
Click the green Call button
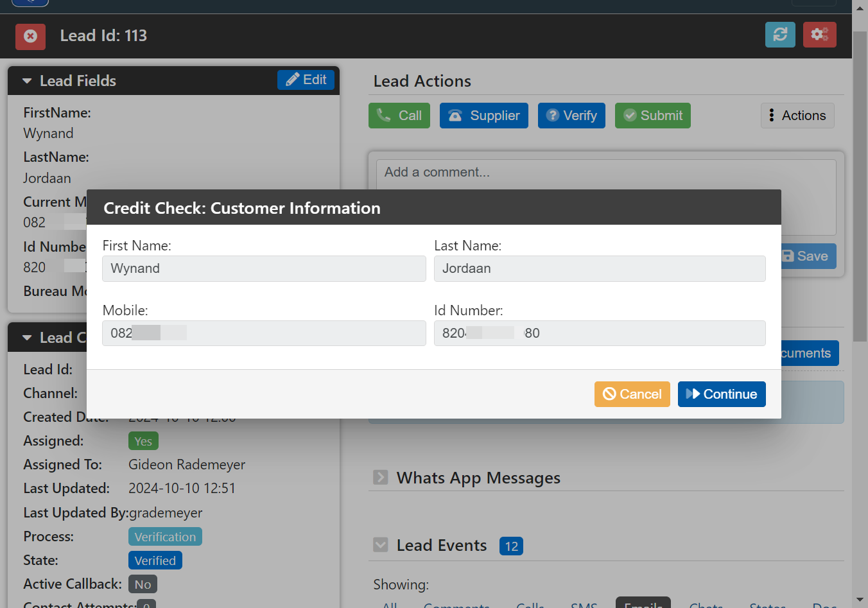click(x=399, y=116)
